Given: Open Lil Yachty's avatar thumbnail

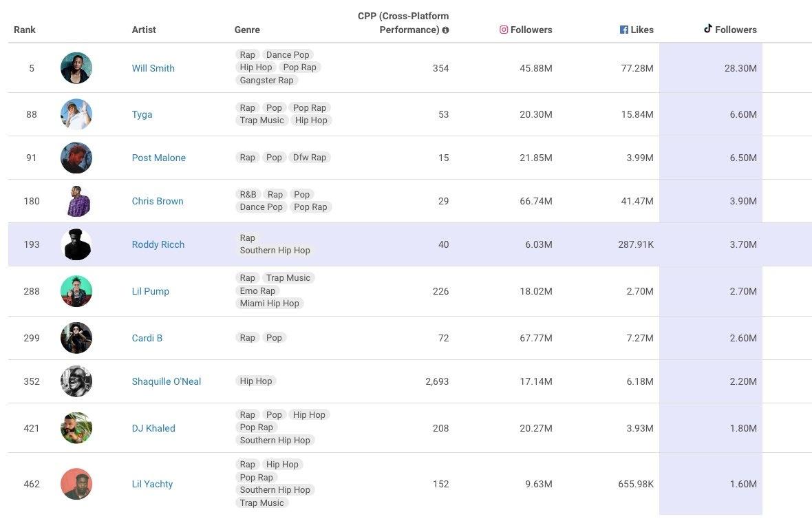Looking at the screenshot, I should click(76, 484).
